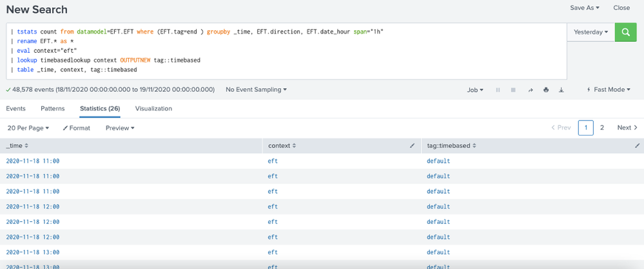Open the 20 Per Page dropdown
This screenshot has width=644, height=269.
point(28,128)
